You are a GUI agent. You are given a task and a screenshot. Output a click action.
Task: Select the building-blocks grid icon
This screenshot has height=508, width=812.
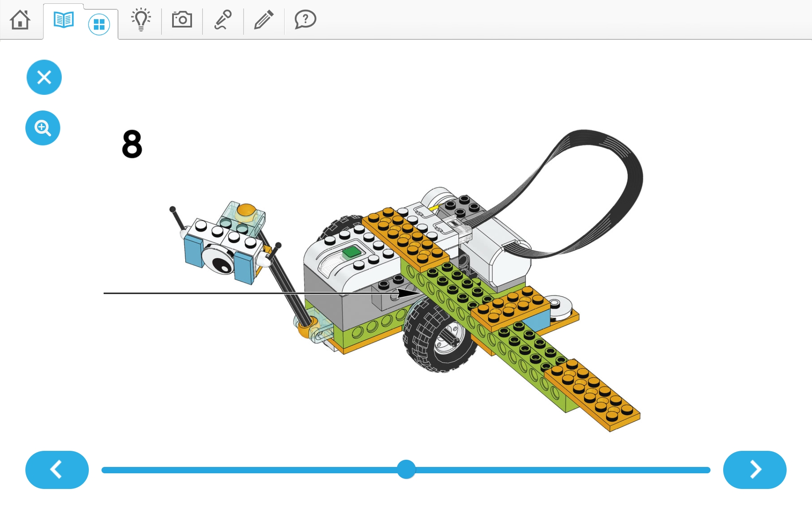coord(99,25)
